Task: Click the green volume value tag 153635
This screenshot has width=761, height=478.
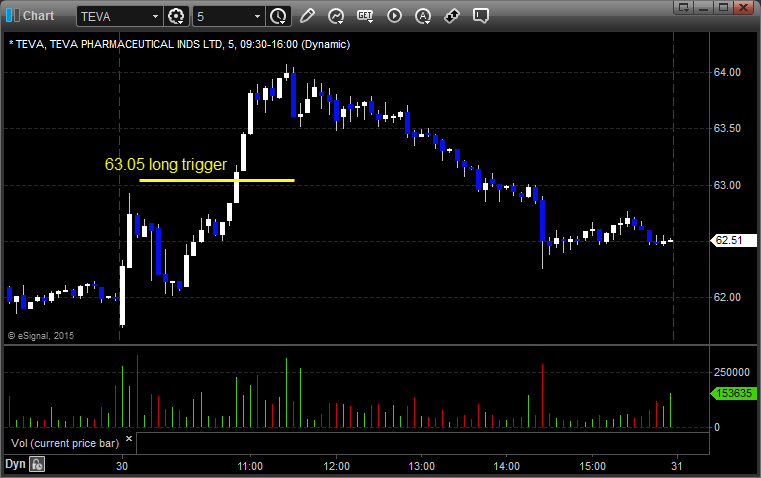Action: (x=734, y=393)
